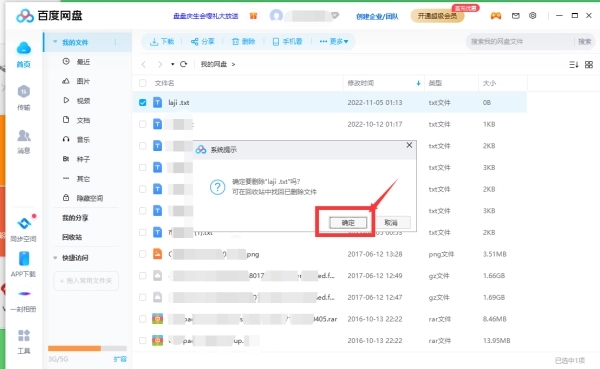Open the promotional 大放送 link
Screen dimensions: 600x369
tap(206, 16)
